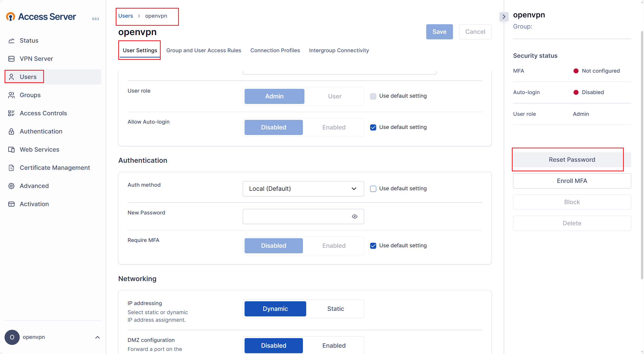Click the Advanced gear icon
Image resolution: width=644 pixels, height=354 pixels.
(x=11, y=186)
